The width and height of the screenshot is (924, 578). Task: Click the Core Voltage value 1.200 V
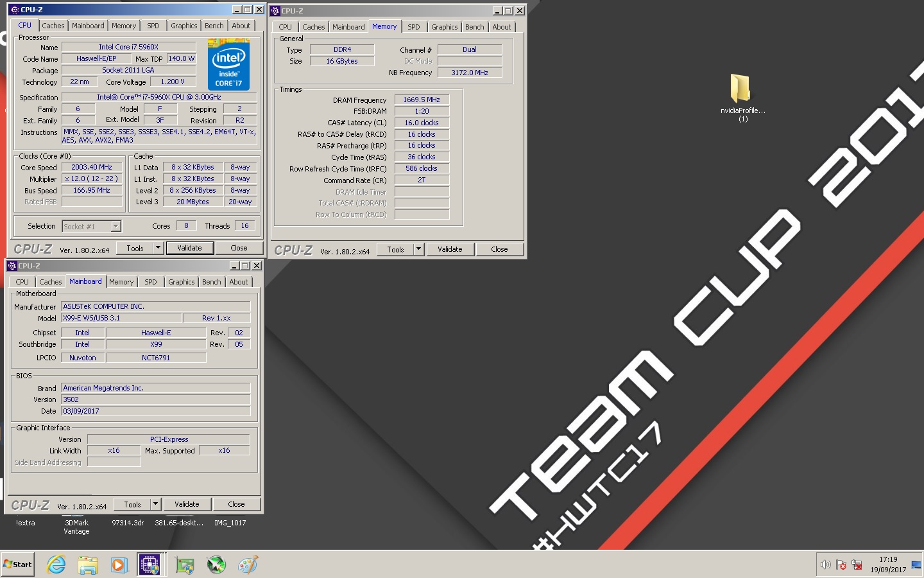pyautogui.click(x=173, y=82)
